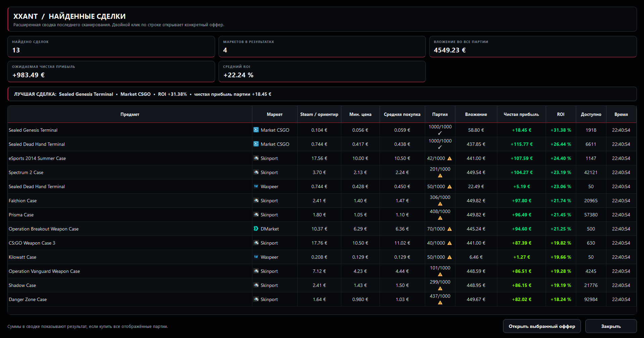Image resolution: width=644 pixels, height=338 pixels.
Task: Sort by the 'Steam / ориентир' column header
Action: pos(319,114)
